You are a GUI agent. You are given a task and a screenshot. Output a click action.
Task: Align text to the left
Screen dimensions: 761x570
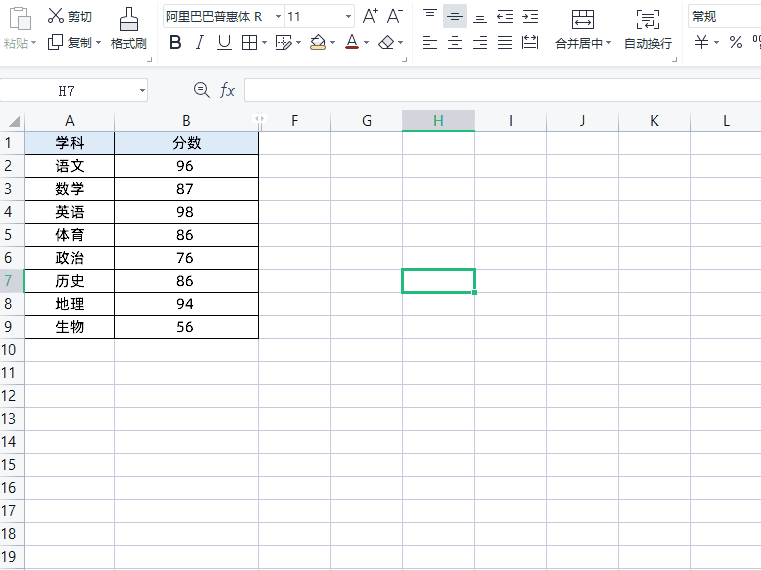point(430,43)
